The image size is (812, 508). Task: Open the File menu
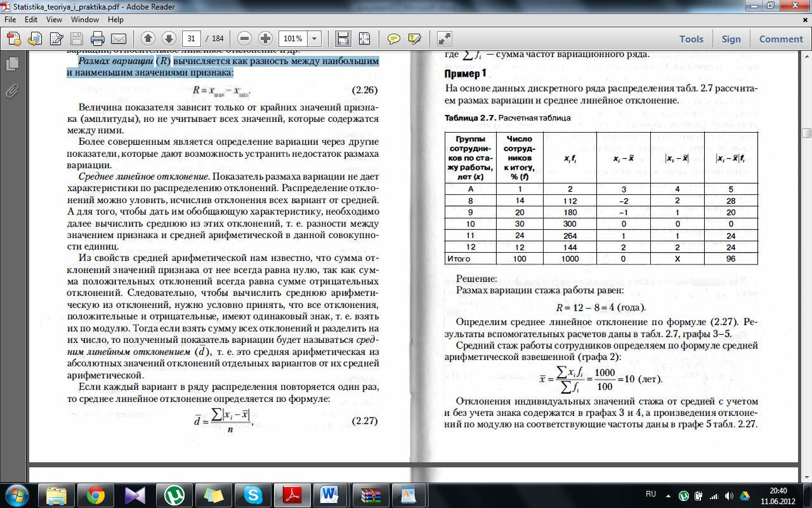click(x=10, y=20)
